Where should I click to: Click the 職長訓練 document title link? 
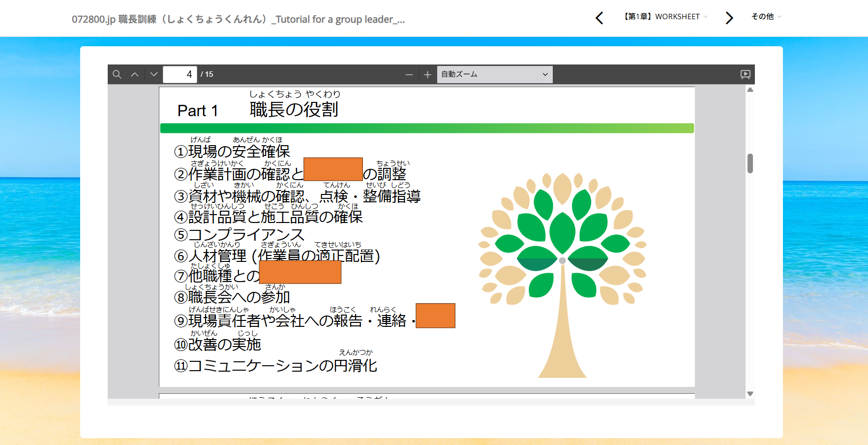[x=238, y=18]
